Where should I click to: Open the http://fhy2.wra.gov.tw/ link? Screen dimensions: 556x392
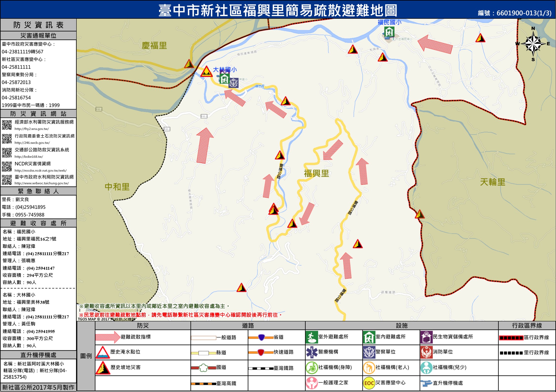tap(32, 129)
